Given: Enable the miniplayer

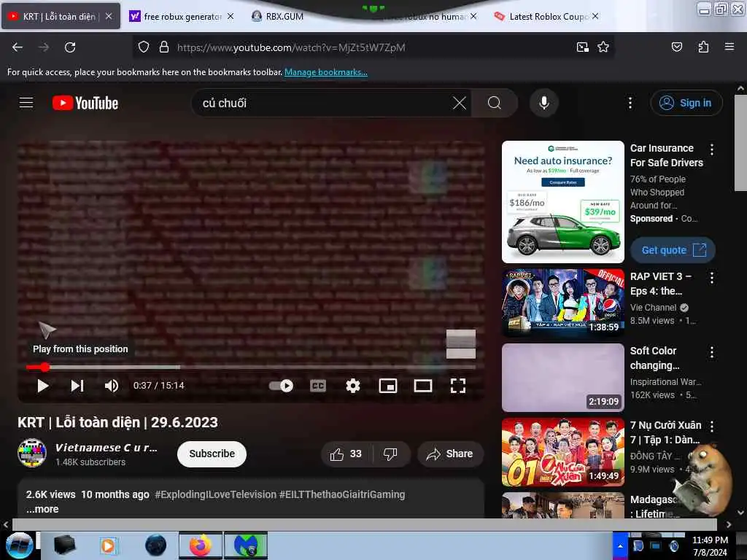Looking at the screenshot, I should coord(388,386).
